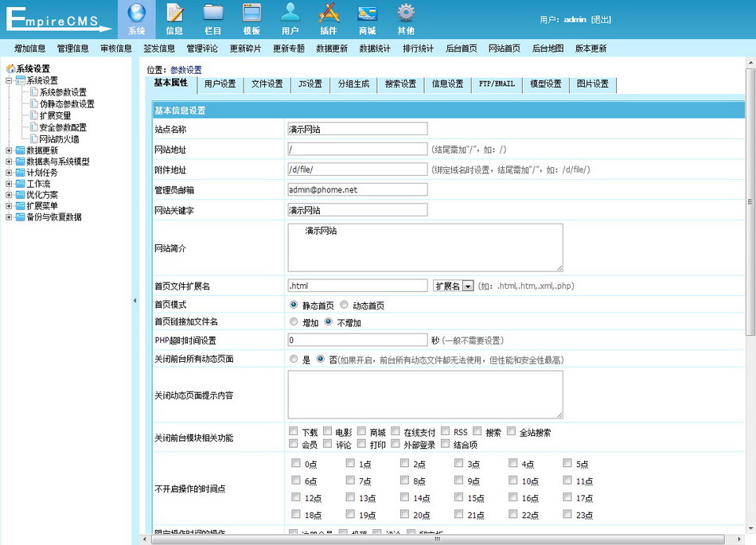This screenshot has height=545, width=756.
Task: Click the horizontal scrollbar thumb
Action: coord(438,539)
